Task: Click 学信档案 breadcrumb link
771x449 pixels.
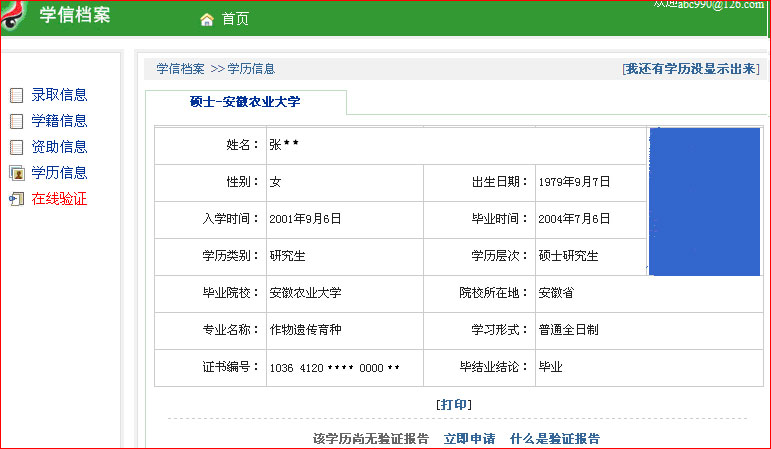Action: pyautogui.click(x=180, y=69)
